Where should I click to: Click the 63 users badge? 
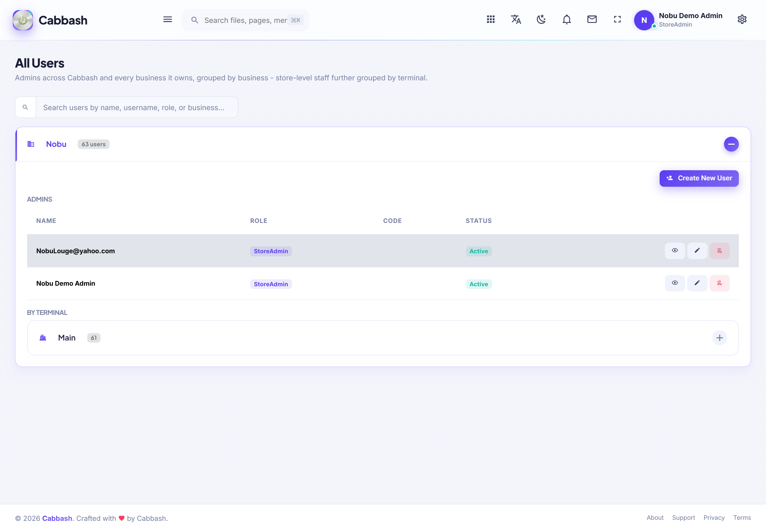coord(93,144)
